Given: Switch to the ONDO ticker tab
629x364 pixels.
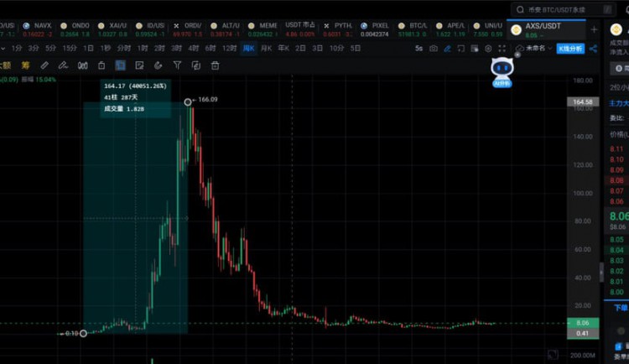Looking at the screenshot, I should (75, 29).
